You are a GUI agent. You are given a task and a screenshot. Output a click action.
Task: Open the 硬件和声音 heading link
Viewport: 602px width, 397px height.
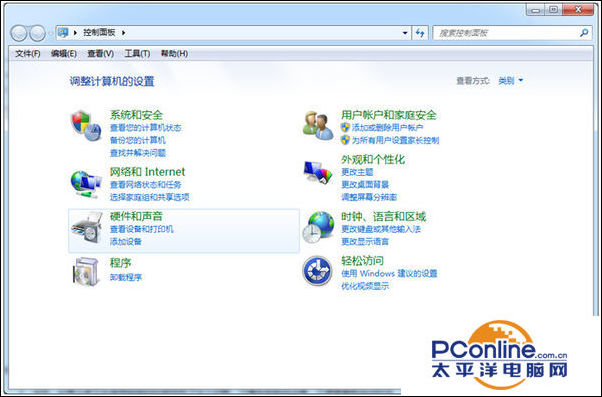(136, 216)
